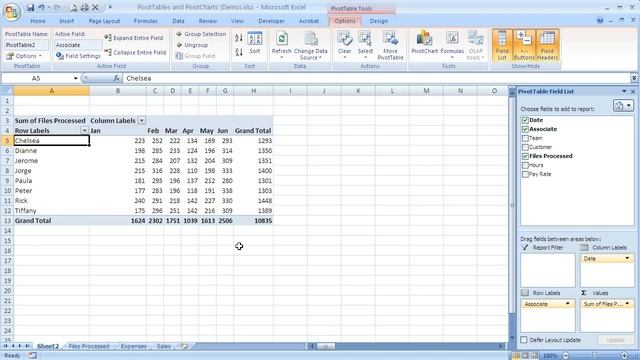Enable Defer Layout Update
The height and width of the screenshot is (360, 640).
(x=524, y=340)
